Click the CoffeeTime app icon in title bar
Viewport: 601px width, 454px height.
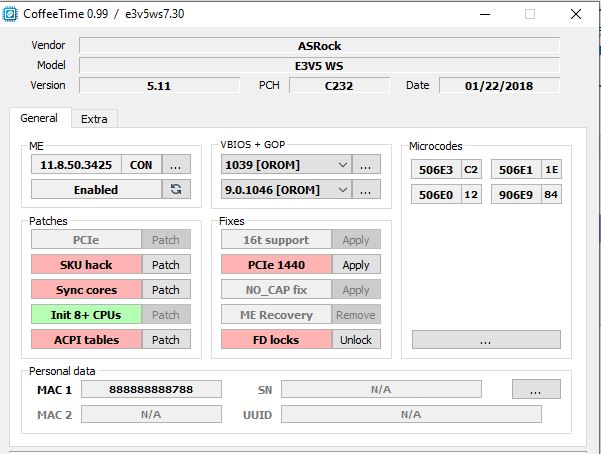click(10, 14)
